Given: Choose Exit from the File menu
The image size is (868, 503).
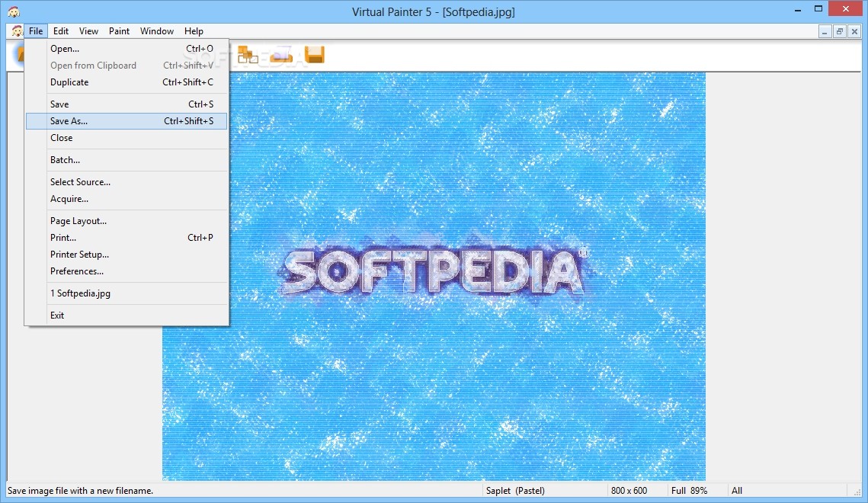Looking at the screenshot, I should pyautogui.click(x=127, y=316).
